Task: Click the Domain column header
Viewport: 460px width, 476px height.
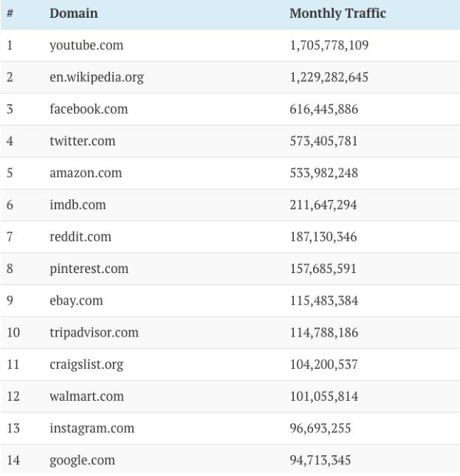Action: pyautogui.click(x=74, y=13)
